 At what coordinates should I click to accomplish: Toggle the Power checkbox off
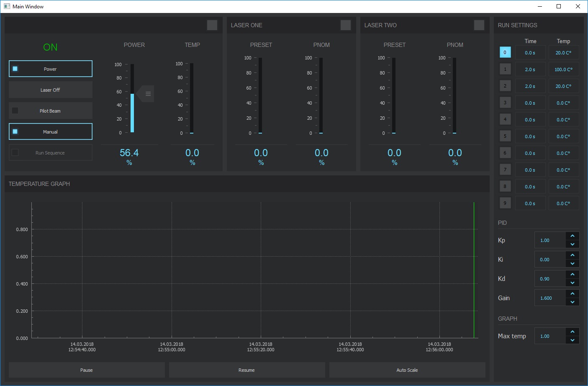(x=15, y=68)
